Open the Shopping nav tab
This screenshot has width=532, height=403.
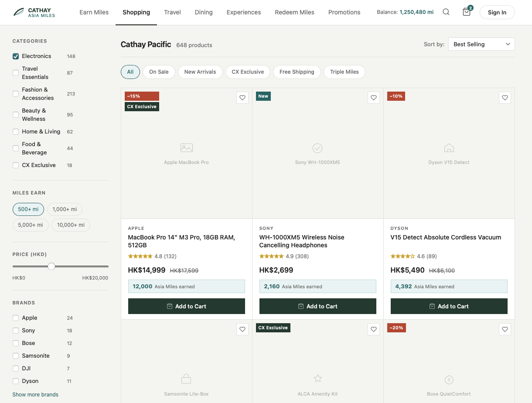point(136,12)
